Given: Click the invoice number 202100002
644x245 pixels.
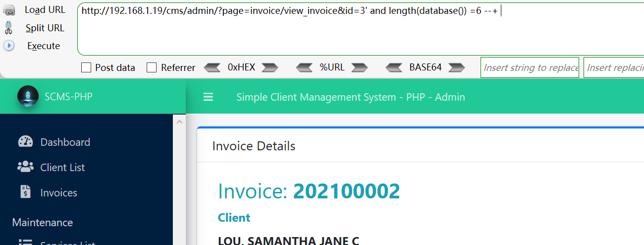Looking at the screenshot, I should pos(347,191).
